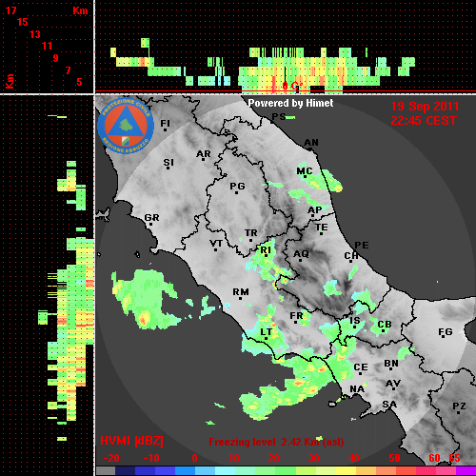This screenshot has width=476, height=476.
Task: Click the "Powered by Himet" caption
Action: tap(290, 103)
